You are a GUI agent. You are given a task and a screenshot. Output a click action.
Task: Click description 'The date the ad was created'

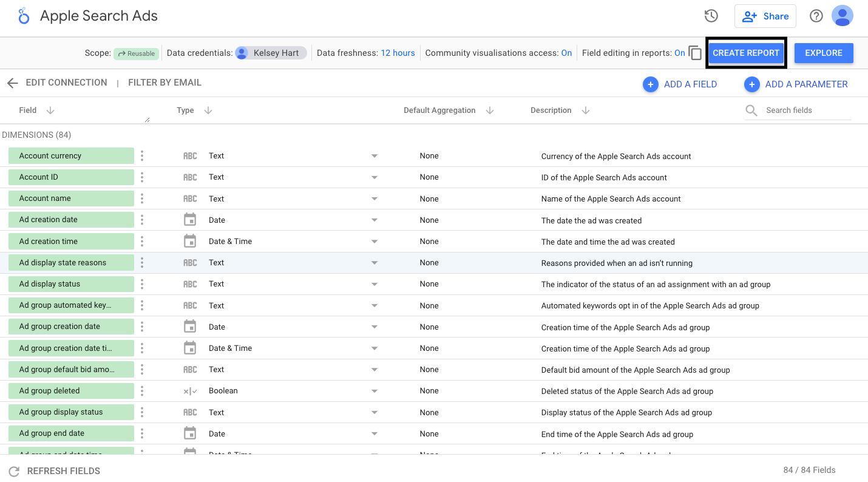coord(591,220)
